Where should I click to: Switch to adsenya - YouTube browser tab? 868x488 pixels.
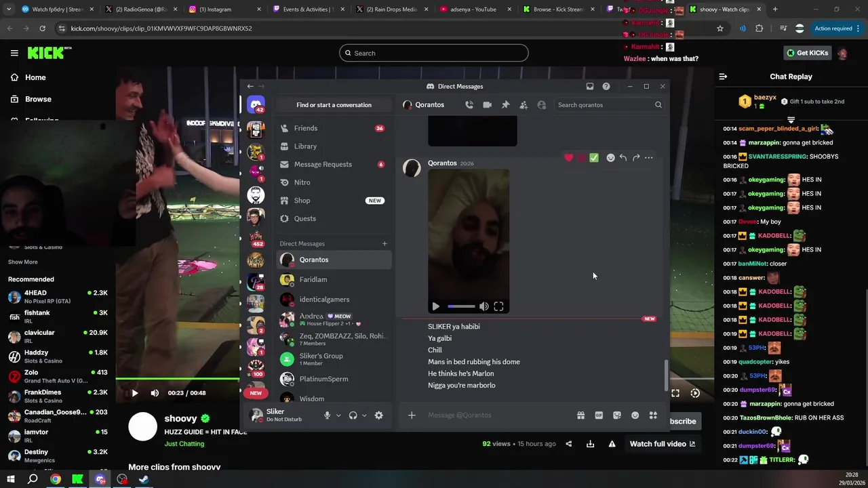(x=477, y=9)
